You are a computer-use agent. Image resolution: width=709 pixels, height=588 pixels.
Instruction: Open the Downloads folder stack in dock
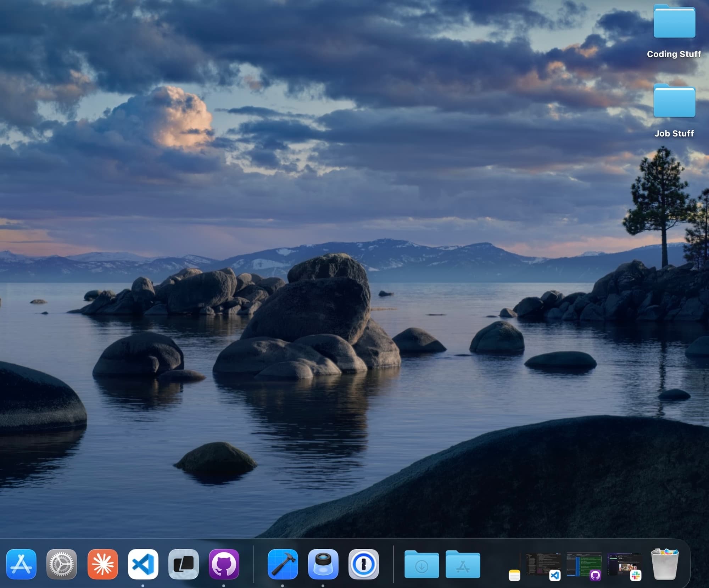point(422,564)
